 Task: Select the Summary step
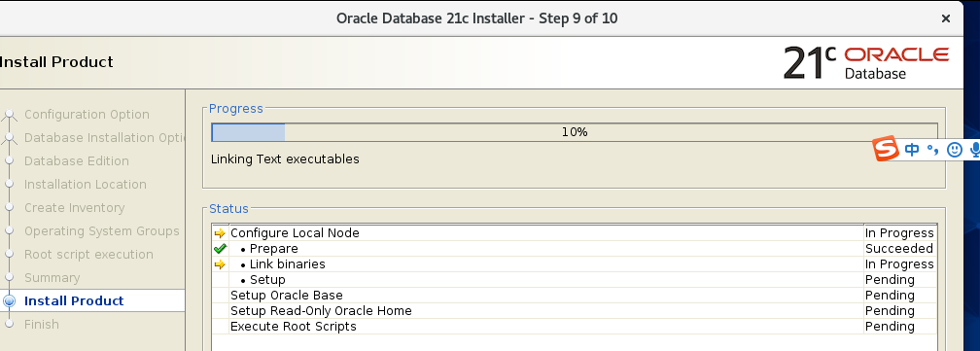click(x=52, y=278)
